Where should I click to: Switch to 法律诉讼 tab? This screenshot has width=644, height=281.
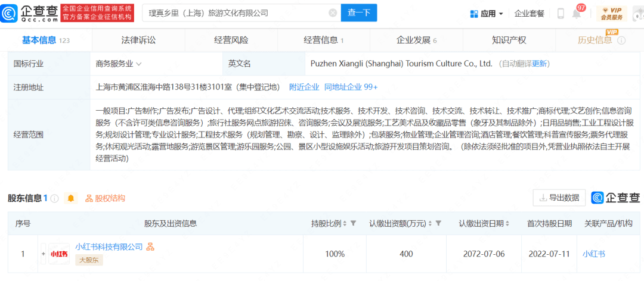(138, 40)
